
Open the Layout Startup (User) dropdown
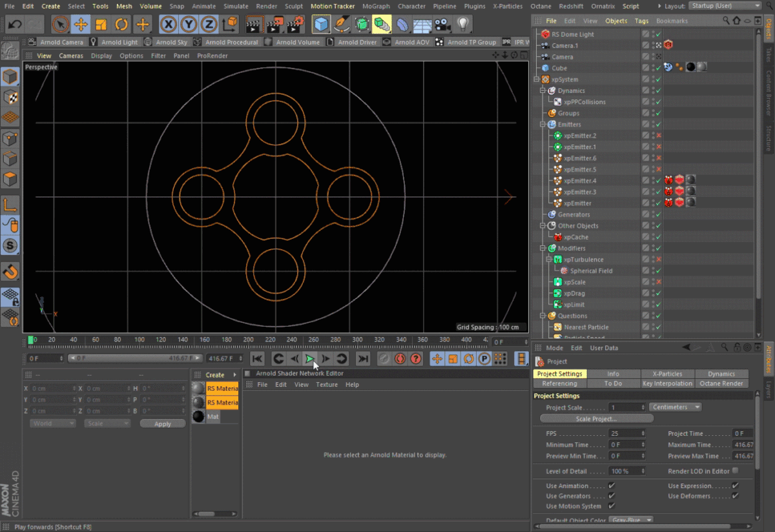[725, 6]
